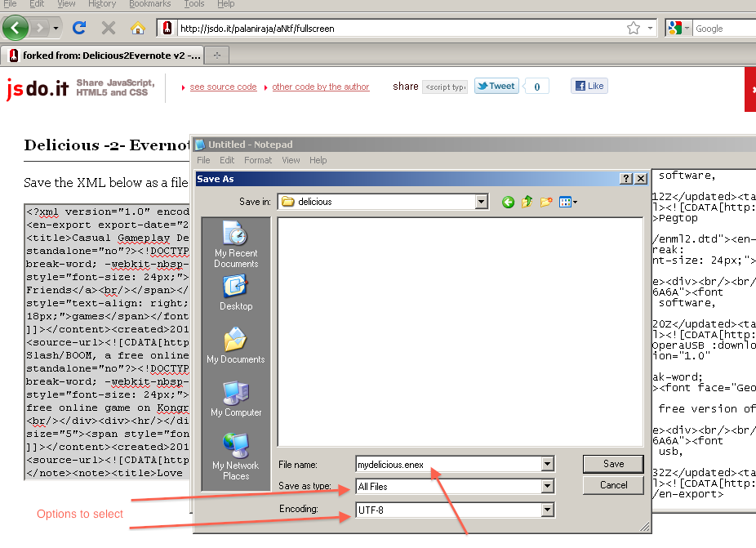This screenshot has height=548, width=756.
Task: Open the Views menu icon in Save As
Action: [x=567, y=202]
